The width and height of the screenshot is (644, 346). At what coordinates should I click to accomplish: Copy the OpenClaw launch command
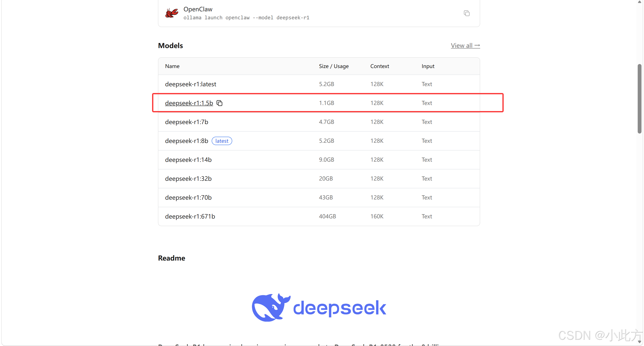coord(467,13)
